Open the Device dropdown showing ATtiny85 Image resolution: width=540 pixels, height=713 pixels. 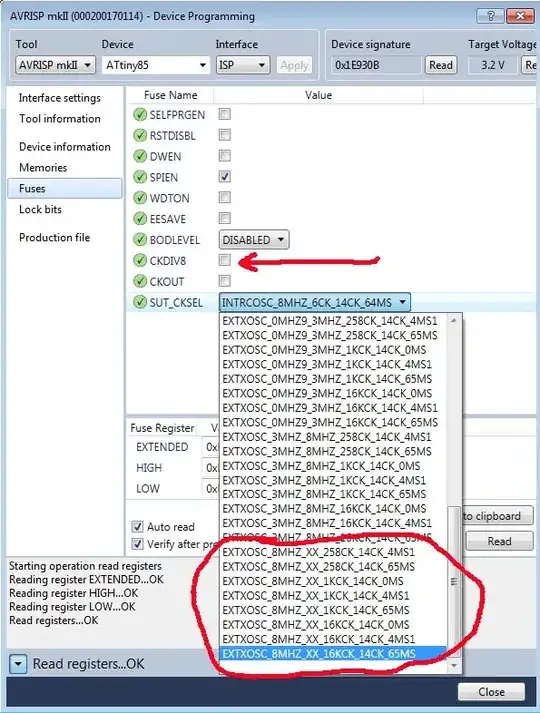156,65
